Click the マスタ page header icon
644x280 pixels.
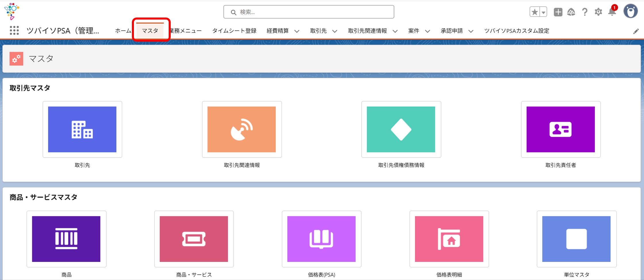(x=16, y=59)
